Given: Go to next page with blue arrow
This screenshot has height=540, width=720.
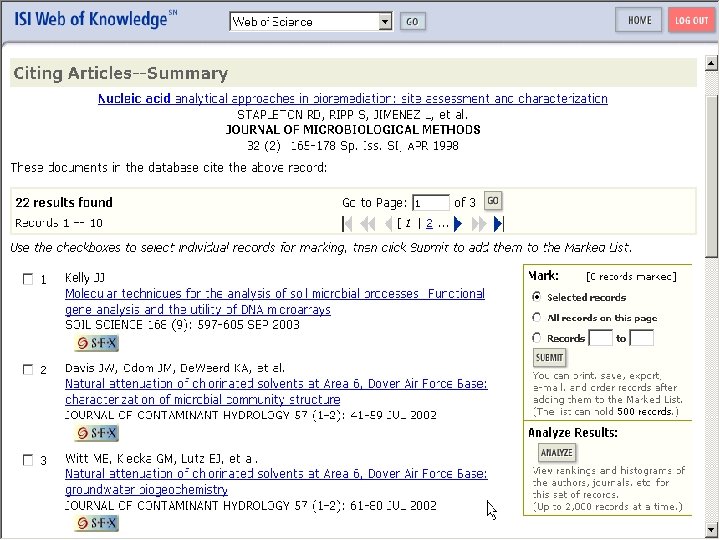Looking at the screenshot, I should point(458,224).
